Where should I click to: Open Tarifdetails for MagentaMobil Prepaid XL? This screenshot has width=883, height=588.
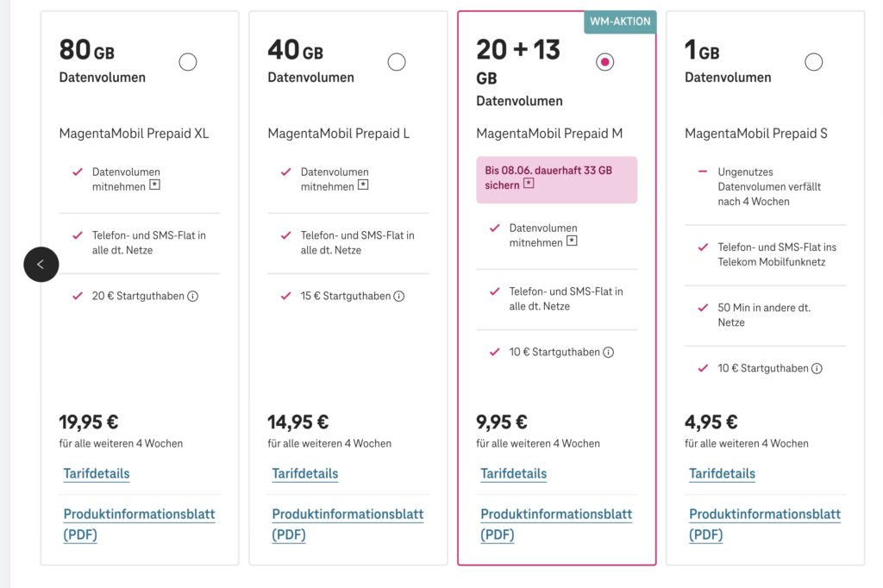click(97, 473)
